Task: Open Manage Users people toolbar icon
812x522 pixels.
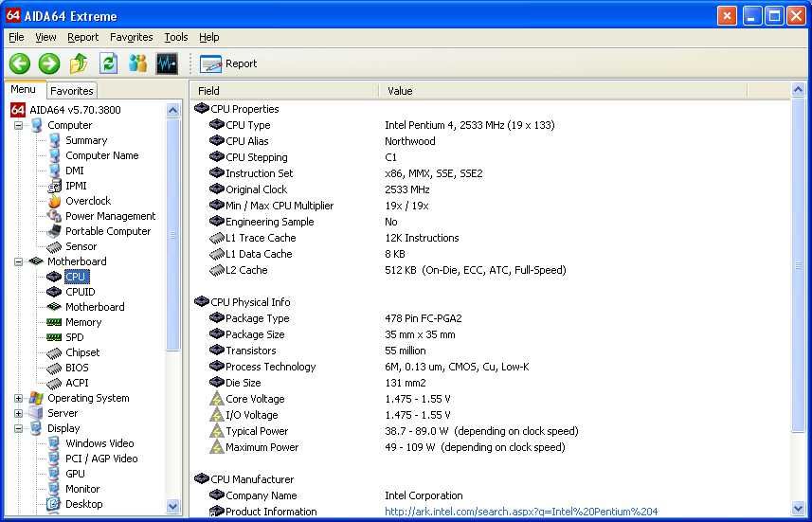Action: click(x=137, y=63)
